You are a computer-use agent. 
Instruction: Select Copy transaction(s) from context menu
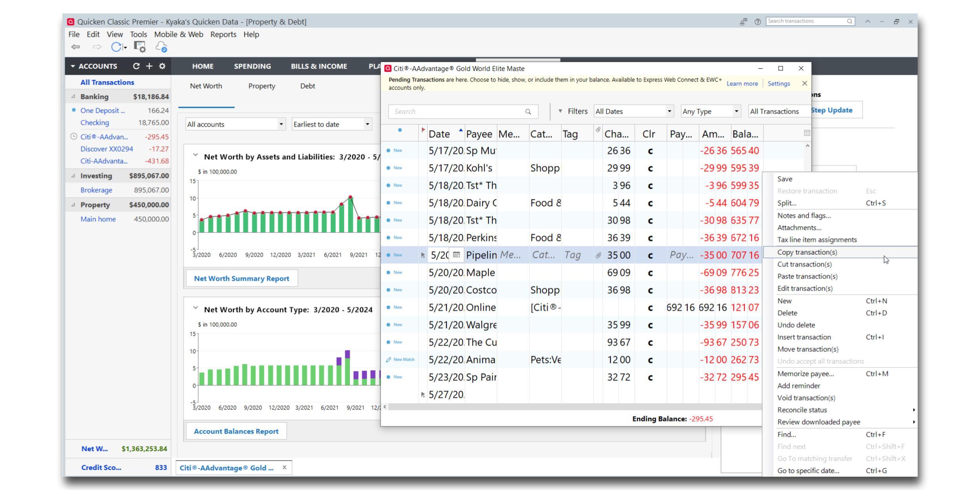807,252
